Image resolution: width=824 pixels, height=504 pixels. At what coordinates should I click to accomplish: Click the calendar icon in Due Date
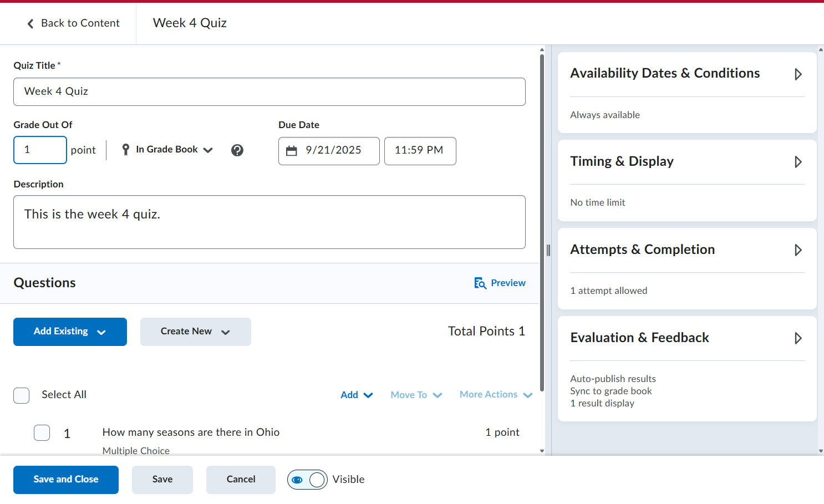click(x=291, y=150)
